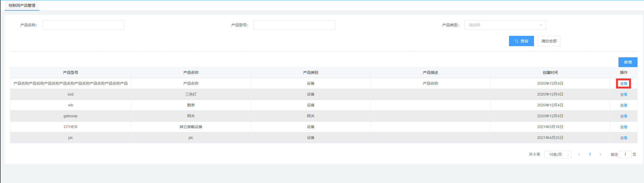Click 查看 link in the ssd row
Screen dimensions: 644x183
[624, 94]
